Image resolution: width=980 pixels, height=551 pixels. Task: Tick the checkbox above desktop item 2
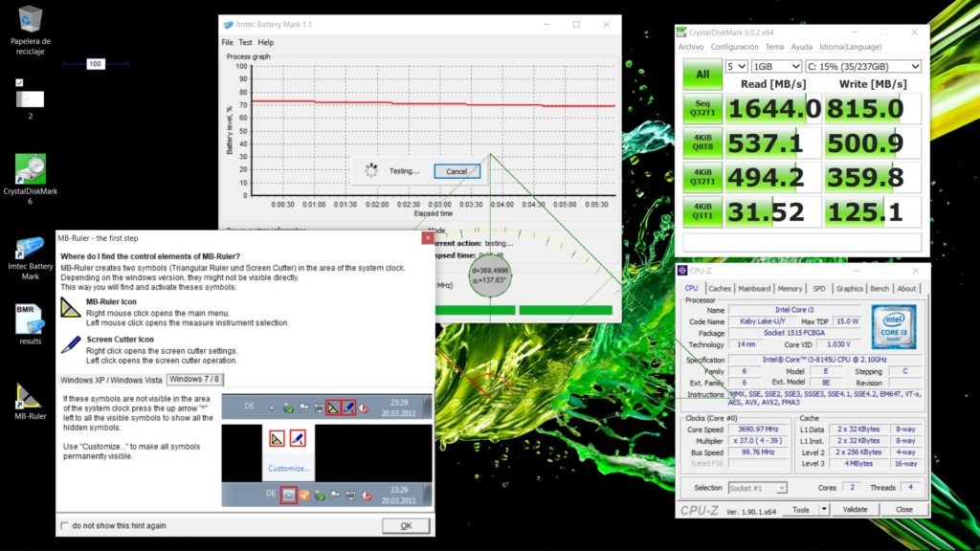click(19, 82)
